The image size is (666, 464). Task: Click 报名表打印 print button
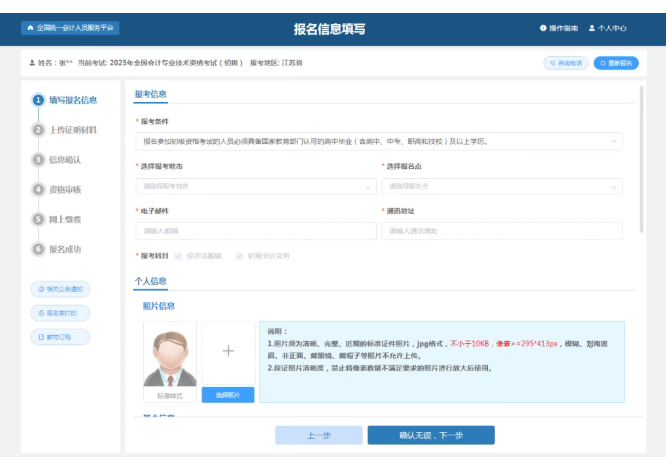[61, 313]
